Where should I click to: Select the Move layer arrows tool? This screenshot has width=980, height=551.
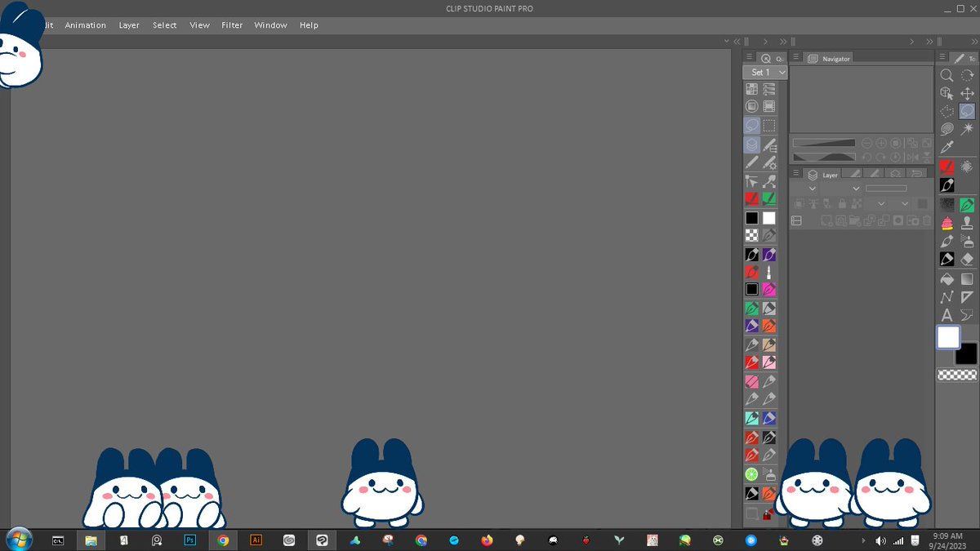968,94
